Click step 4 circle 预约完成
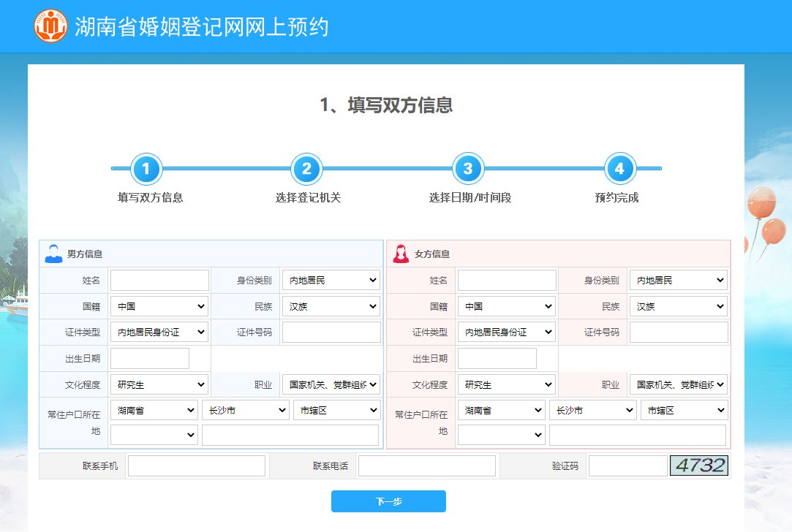792x532 pixels. coord(619,169)
